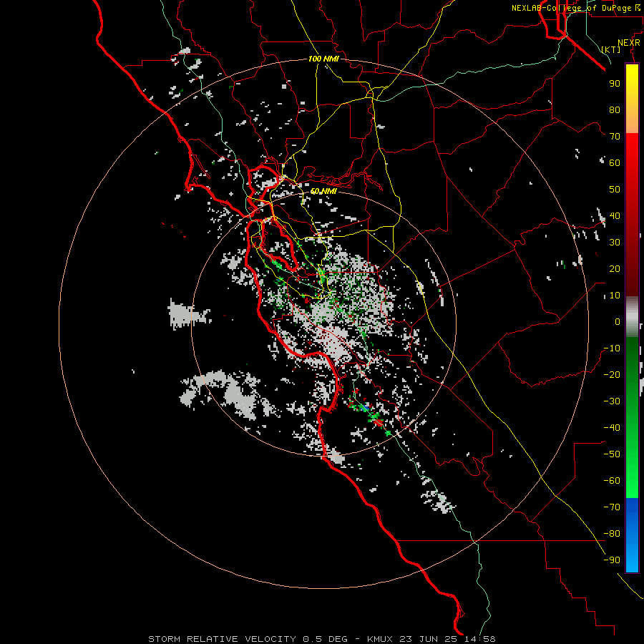Click the 20 value on the velocity scale

[615, 269]
